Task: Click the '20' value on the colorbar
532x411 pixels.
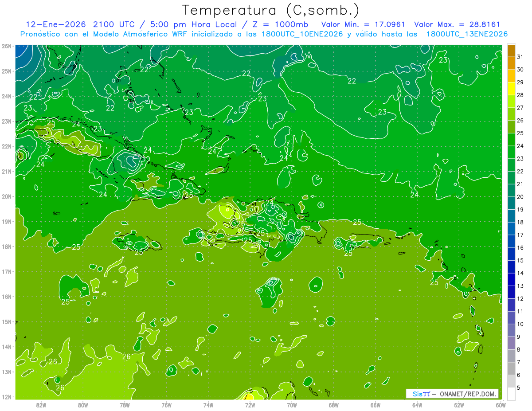Action: pyautogui.click(x=520, y=196)
